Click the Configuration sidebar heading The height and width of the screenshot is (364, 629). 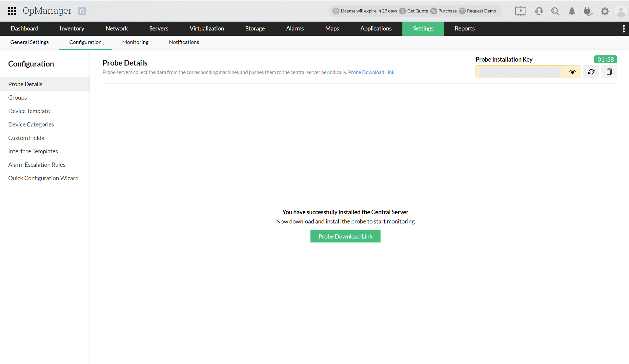pyautogui.click(x=31, y=64)
